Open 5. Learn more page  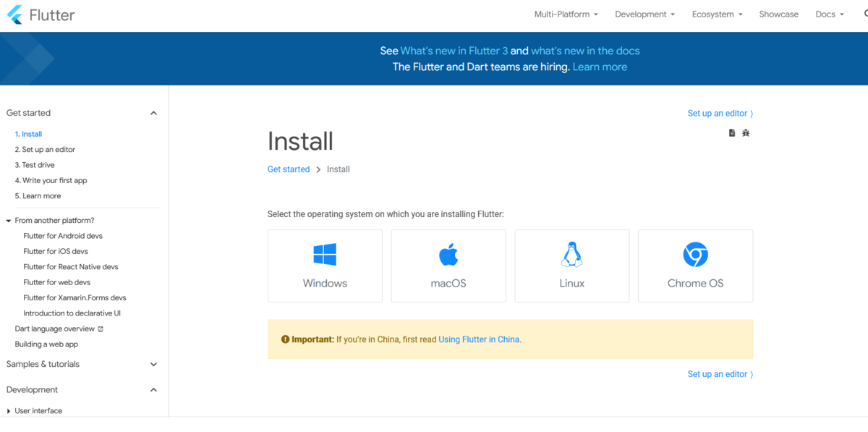coord(38,196)
